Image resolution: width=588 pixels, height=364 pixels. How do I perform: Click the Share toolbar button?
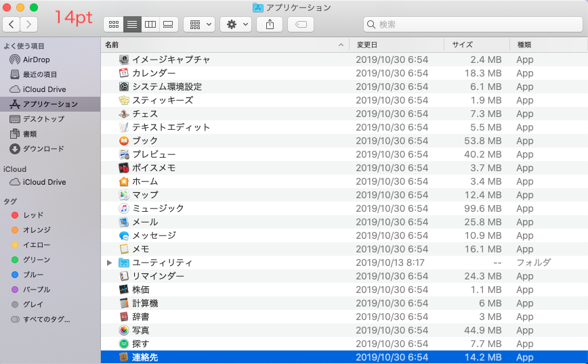(270, 24)
